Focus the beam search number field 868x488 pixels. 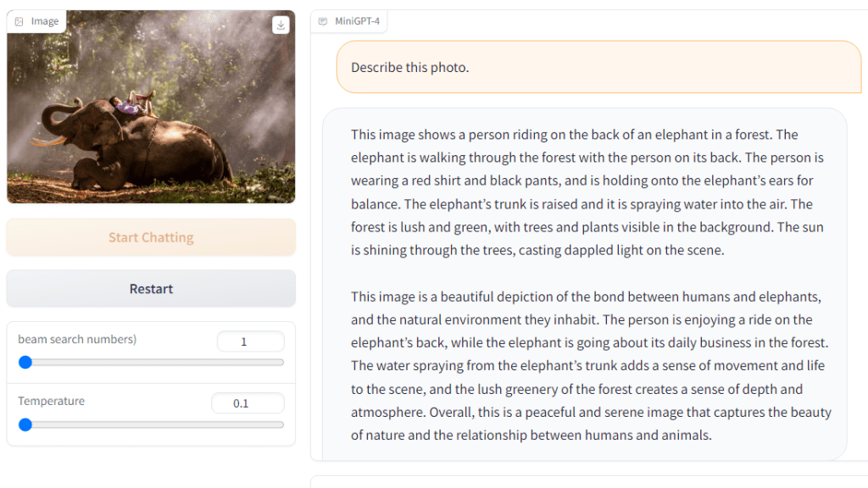(x=250, y=341)
